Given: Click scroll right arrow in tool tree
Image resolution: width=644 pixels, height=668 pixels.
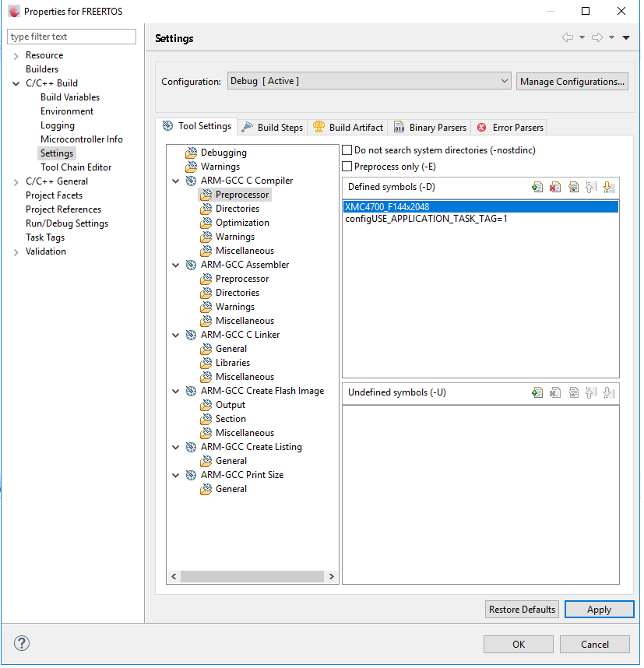Looking at the screenshot, I should pos(332,577).
